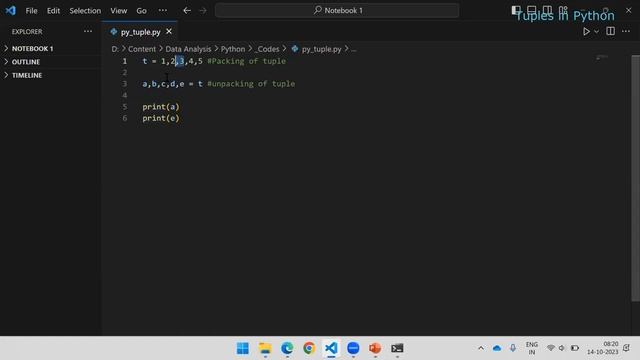Click the minimap preview
The image size is (640, 360).
[602, 58]
